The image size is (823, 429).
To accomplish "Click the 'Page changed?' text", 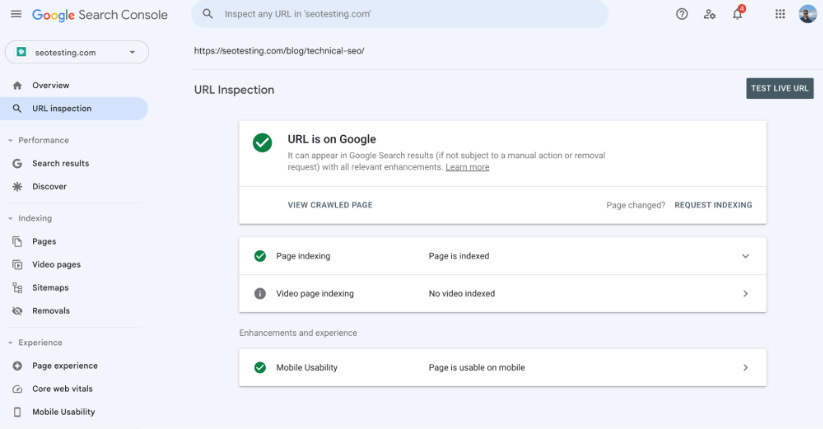I will click(636, 205).
